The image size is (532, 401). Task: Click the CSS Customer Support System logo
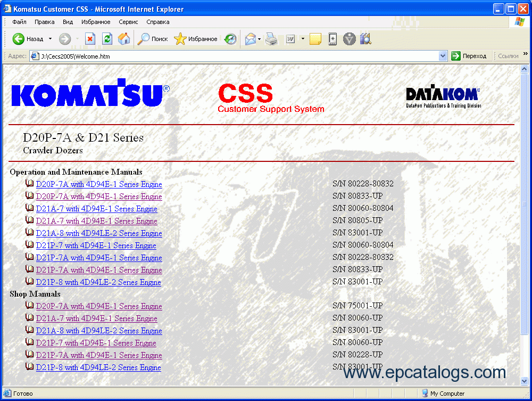pyautogui.click(x=271, y=98)
